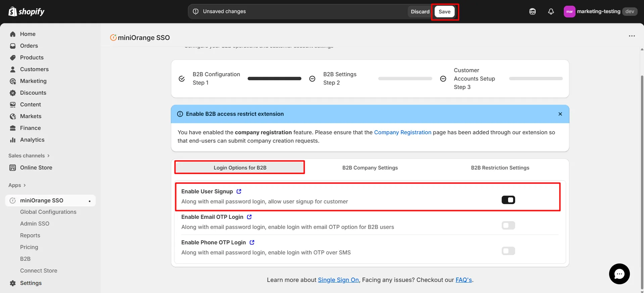
Task: Click the Online Store icon
Action: pyautogui.click(x=13, y=167)
